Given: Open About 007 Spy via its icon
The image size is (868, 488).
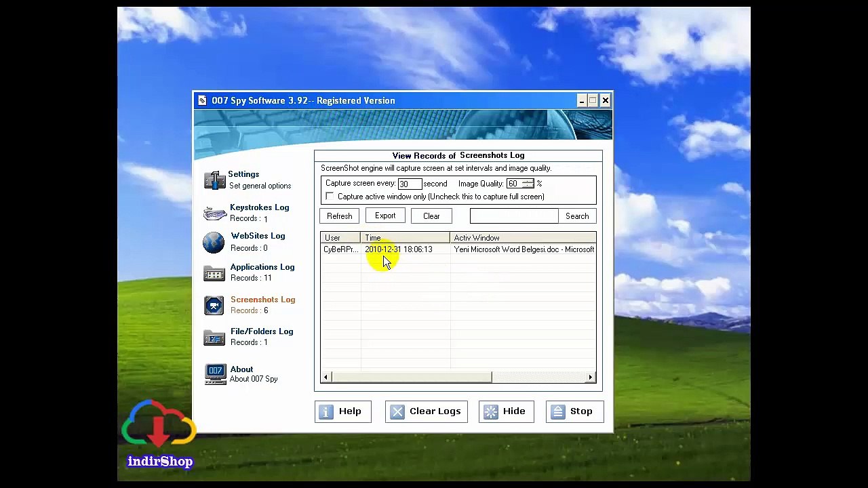Looking at the screenshot, I should (x=215, y=374).
